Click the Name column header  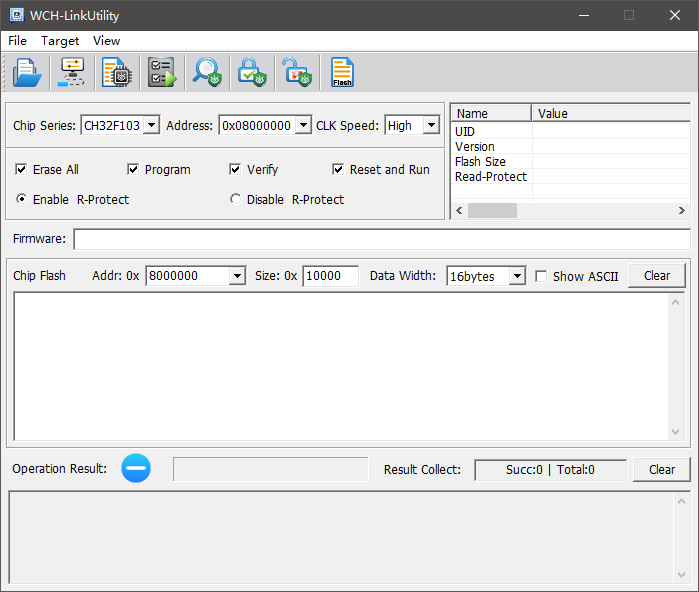click(492, 113)
